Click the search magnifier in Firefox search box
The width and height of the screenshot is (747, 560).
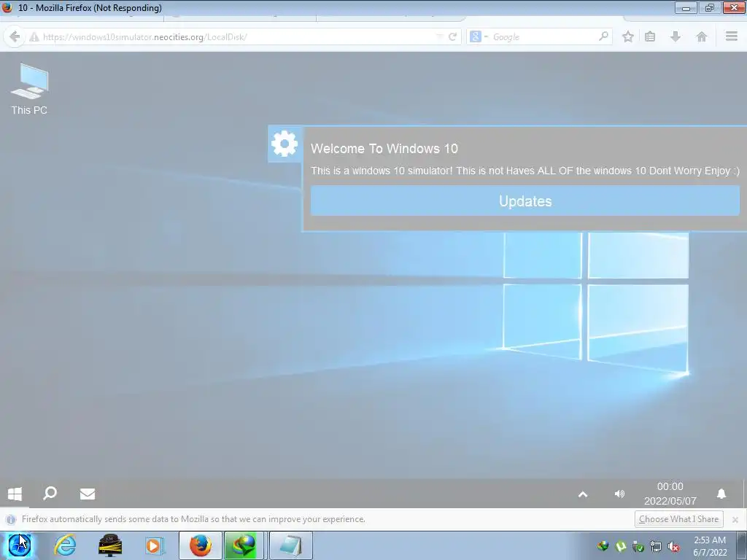coord(603,36)
